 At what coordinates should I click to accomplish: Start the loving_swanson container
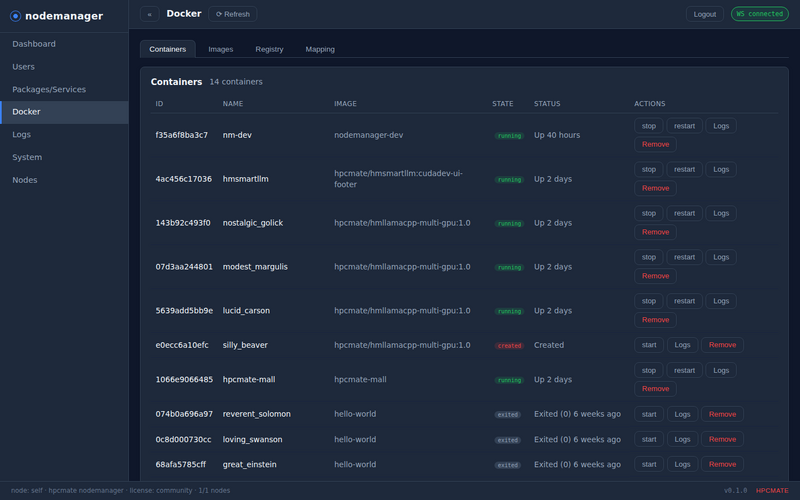(x=649, y=439)
